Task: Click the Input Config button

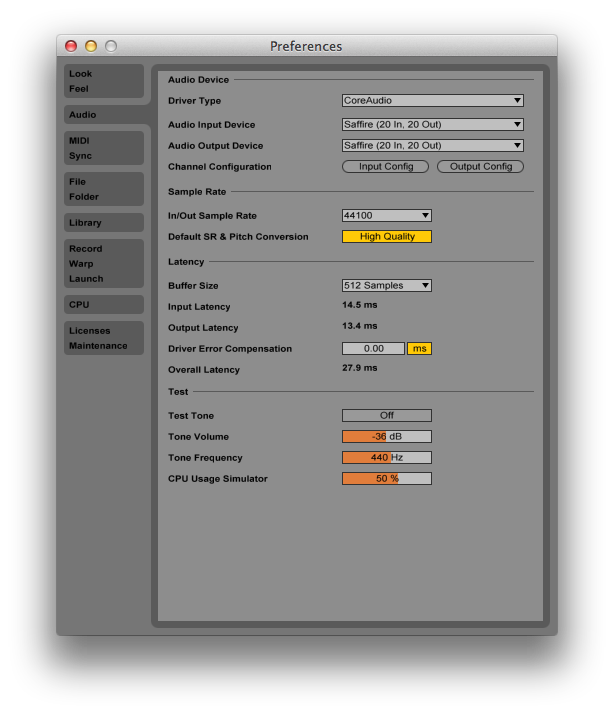Action: [385, 167]
